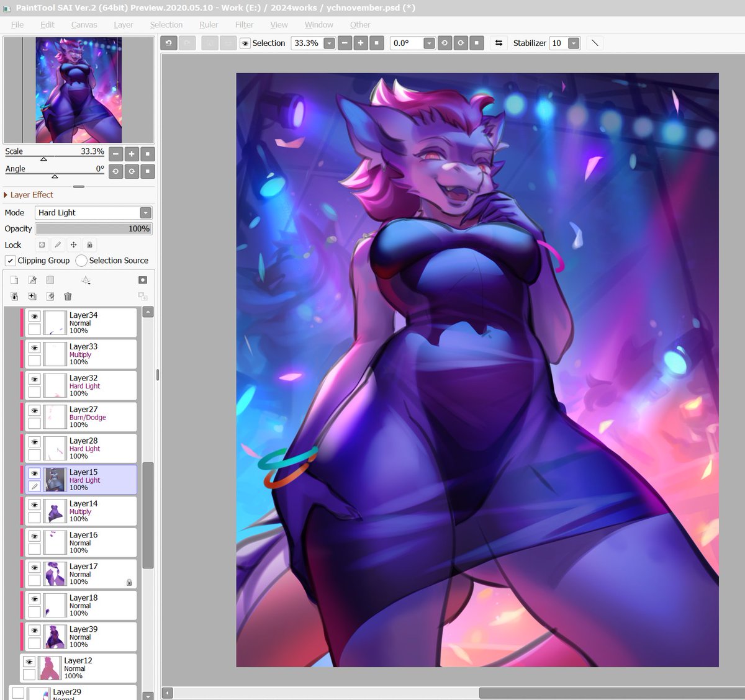Click the navigator Scale minus button

pyautogui.click(x=116, y=154)
